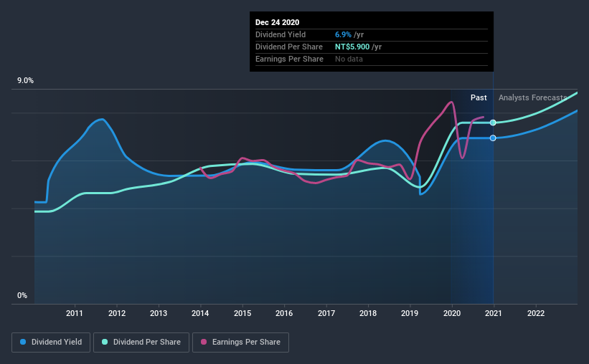Select the teal data point marker on Dividend Per Share line

coord(493,123)
